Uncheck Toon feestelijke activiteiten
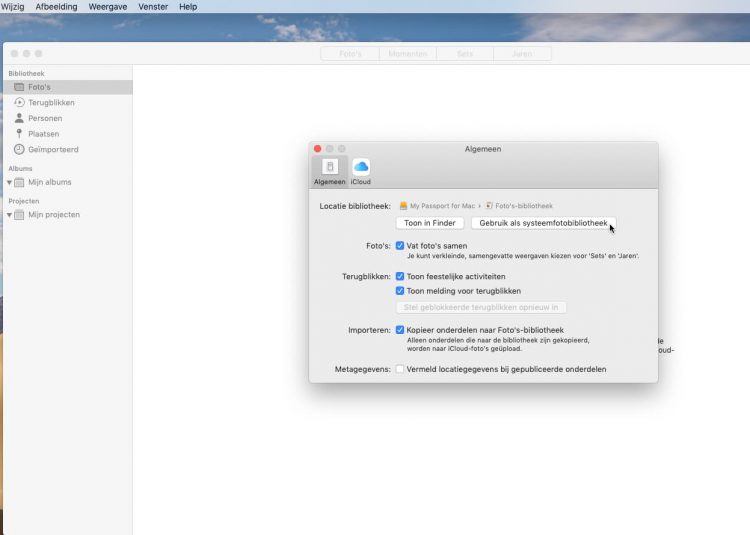 pos(400,276)
